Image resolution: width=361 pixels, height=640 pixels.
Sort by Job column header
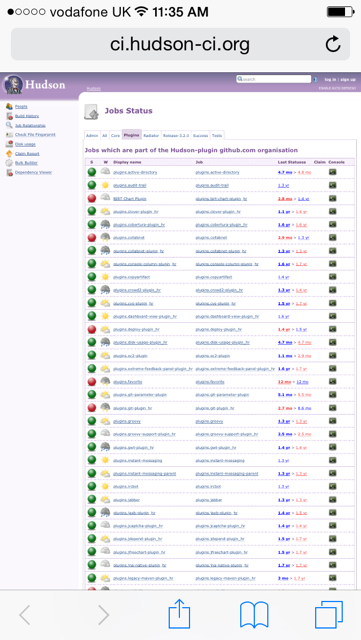[198, 162]
